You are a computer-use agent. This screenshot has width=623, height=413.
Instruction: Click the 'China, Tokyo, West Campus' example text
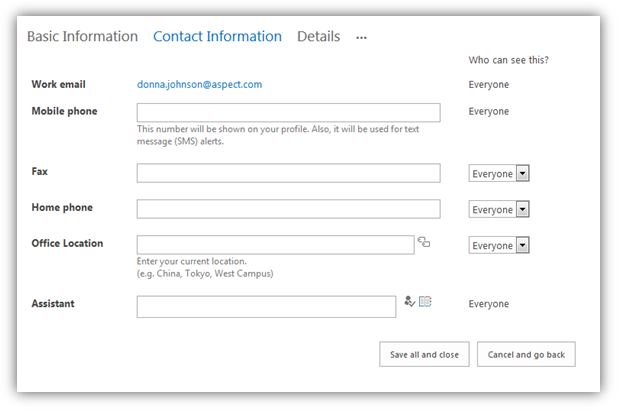point(205,273)
